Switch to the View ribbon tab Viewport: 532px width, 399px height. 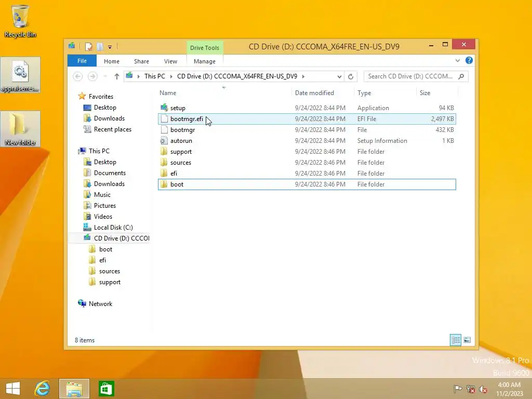click(170, 61)
